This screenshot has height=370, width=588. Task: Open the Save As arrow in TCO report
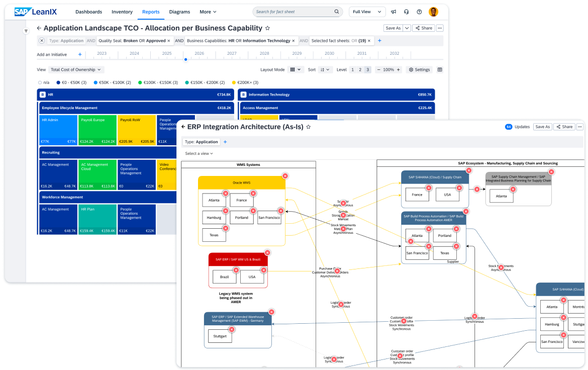coord(407,28)
